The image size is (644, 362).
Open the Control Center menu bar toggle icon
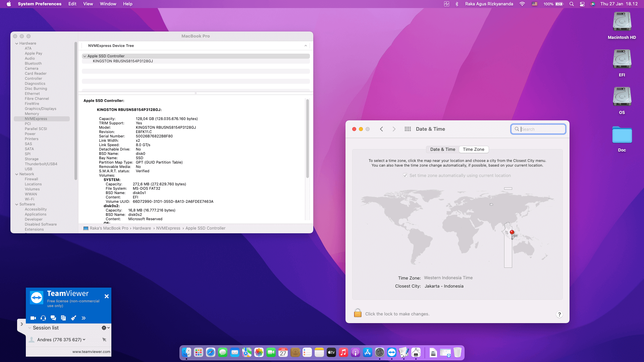click(x=582, y=4)
